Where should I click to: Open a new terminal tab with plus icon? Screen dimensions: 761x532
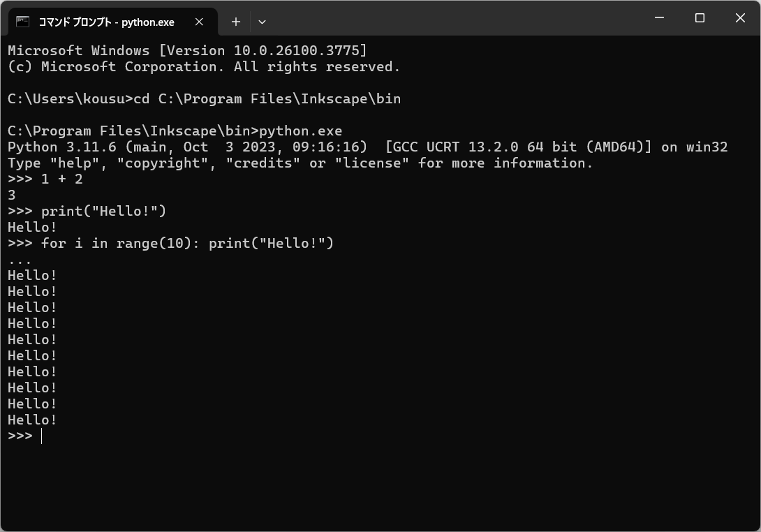(x=236, y=22)
